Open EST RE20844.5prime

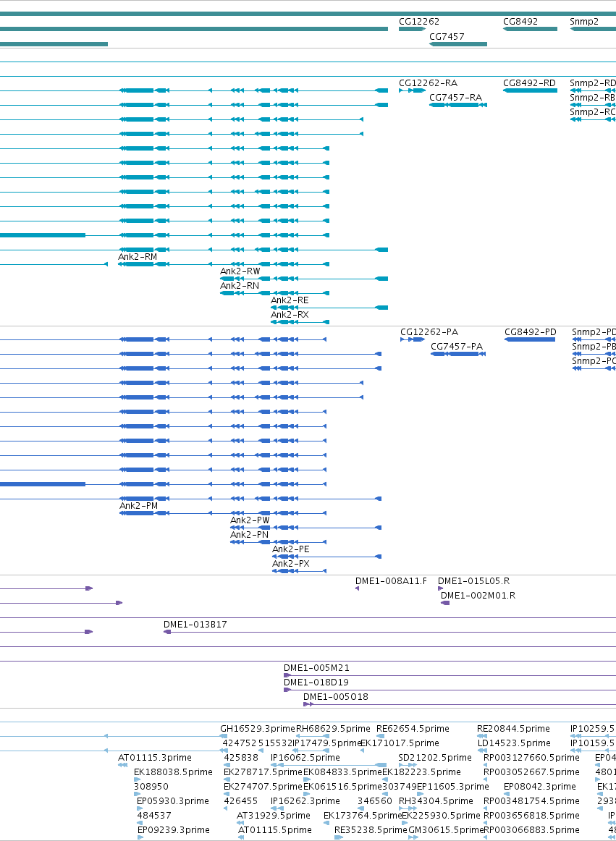tap(513, 729)
